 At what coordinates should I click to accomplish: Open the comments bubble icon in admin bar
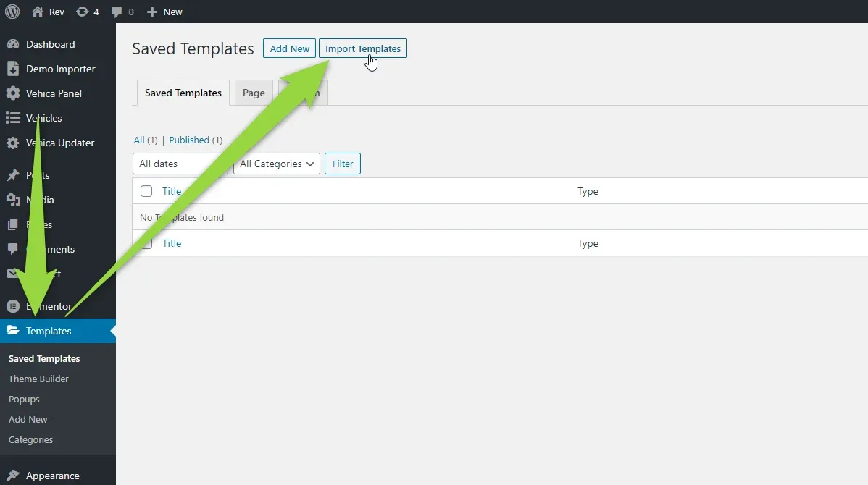click(x=116, y=12)
